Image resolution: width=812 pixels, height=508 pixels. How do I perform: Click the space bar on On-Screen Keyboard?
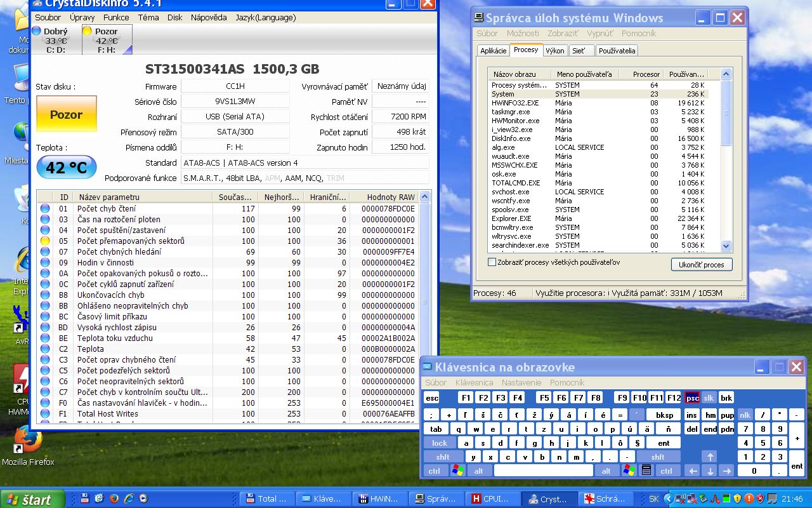(x=543, y=471)
